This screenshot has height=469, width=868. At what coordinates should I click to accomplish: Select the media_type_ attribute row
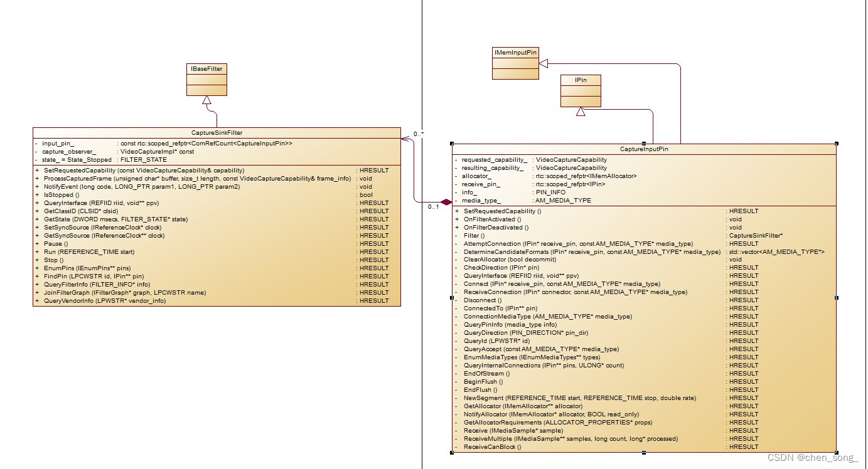coord(644,201)
